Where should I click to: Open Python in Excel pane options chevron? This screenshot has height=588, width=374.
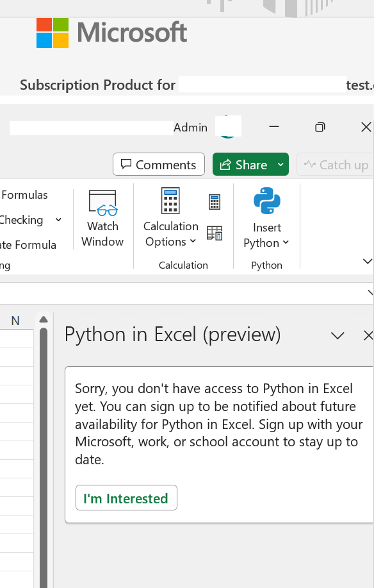click(337, 335)
